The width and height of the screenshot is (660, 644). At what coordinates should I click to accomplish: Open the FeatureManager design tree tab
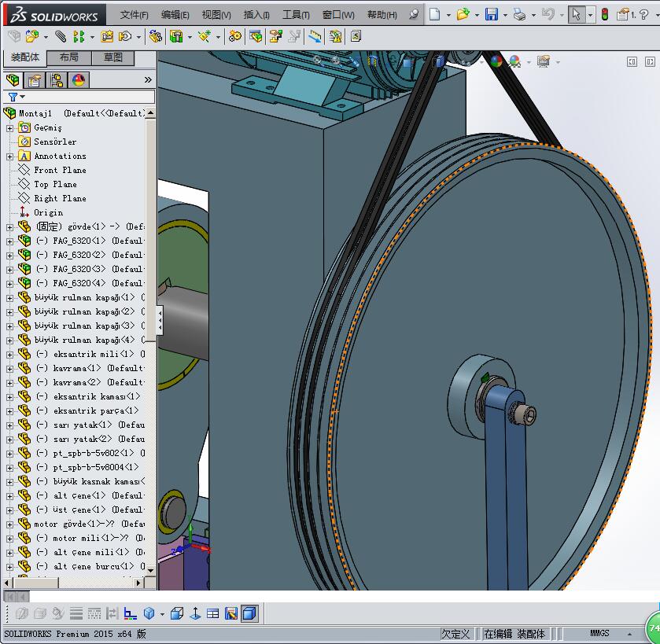[x=13, y=80]
